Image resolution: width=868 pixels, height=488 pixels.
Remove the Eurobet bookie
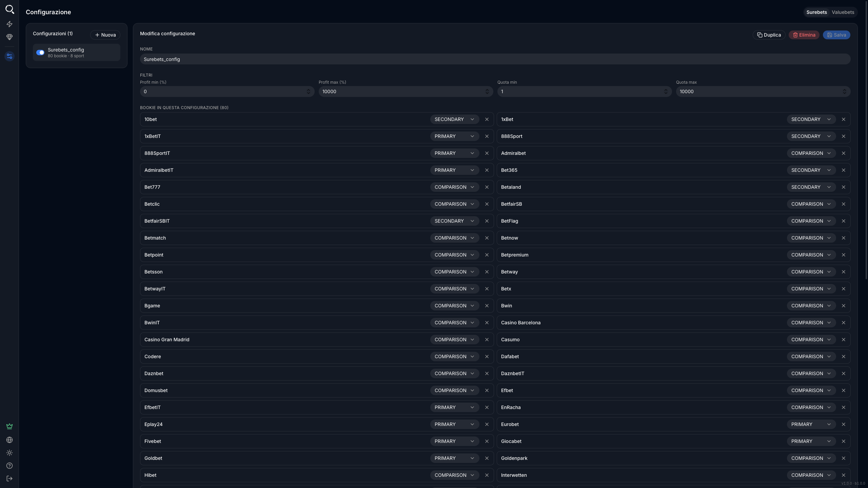click(844, 424)
